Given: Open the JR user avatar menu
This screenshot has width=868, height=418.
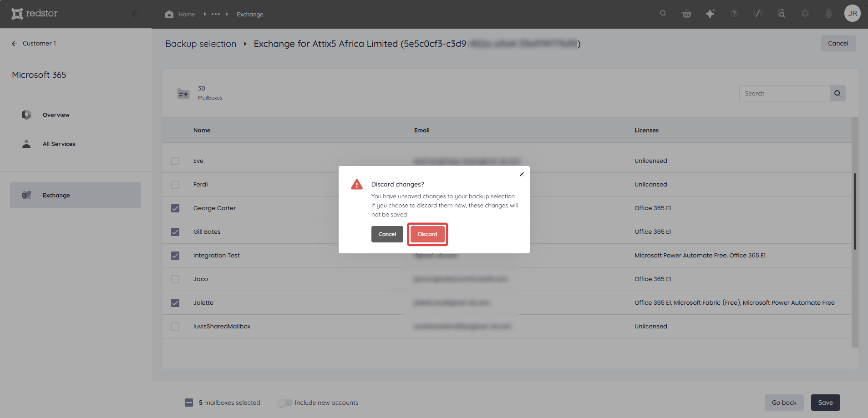Looking at the screenshot, I should 853,13.
